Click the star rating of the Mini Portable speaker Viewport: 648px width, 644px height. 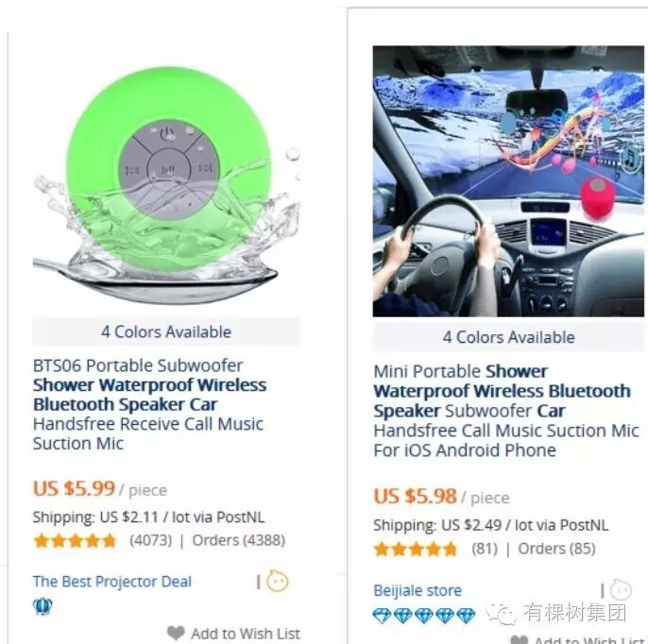(x=416, y=549)
